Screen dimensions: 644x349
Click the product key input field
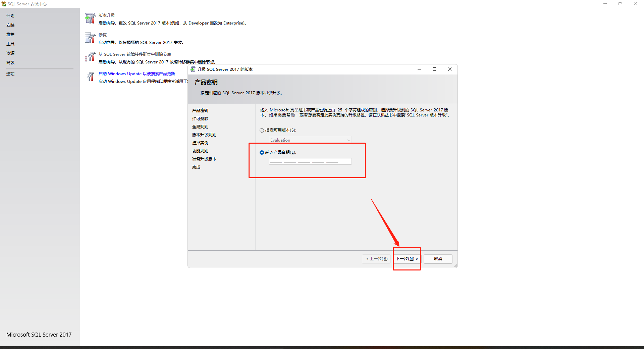tap(310, 161)
